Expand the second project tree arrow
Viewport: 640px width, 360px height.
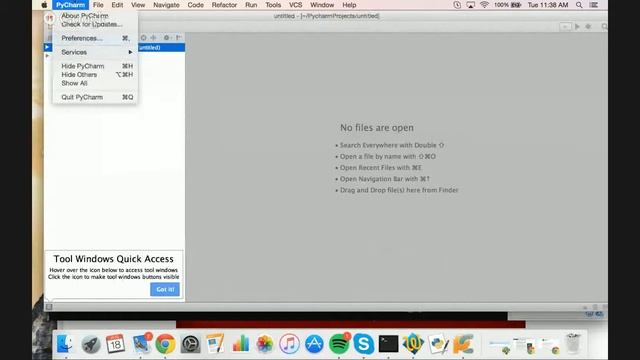click(x=47, y=56)
